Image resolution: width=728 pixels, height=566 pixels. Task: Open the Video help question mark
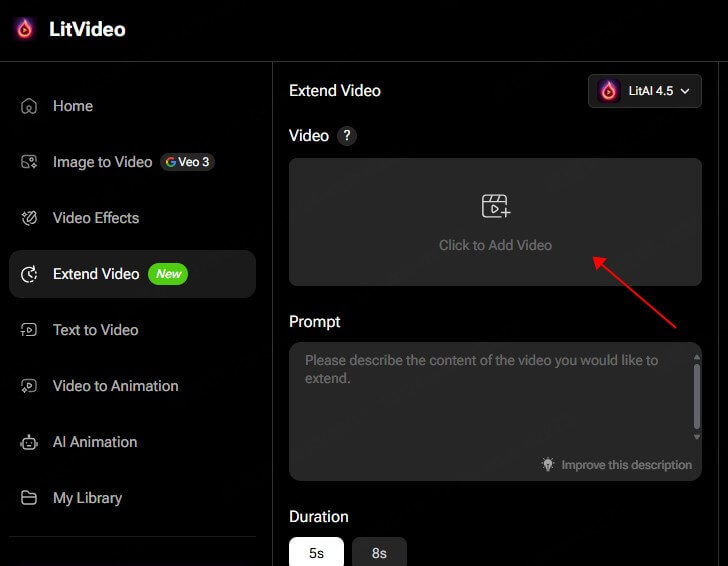(347, 136)
